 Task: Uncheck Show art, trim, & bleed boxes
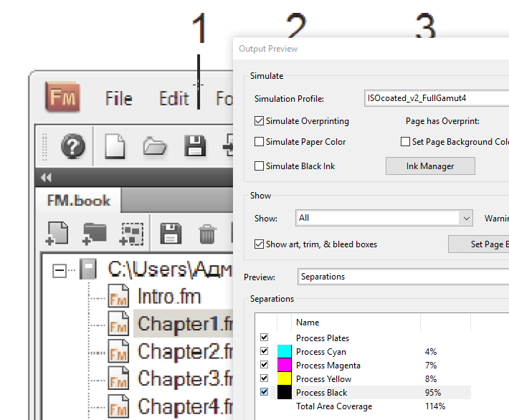pos(259,244)
